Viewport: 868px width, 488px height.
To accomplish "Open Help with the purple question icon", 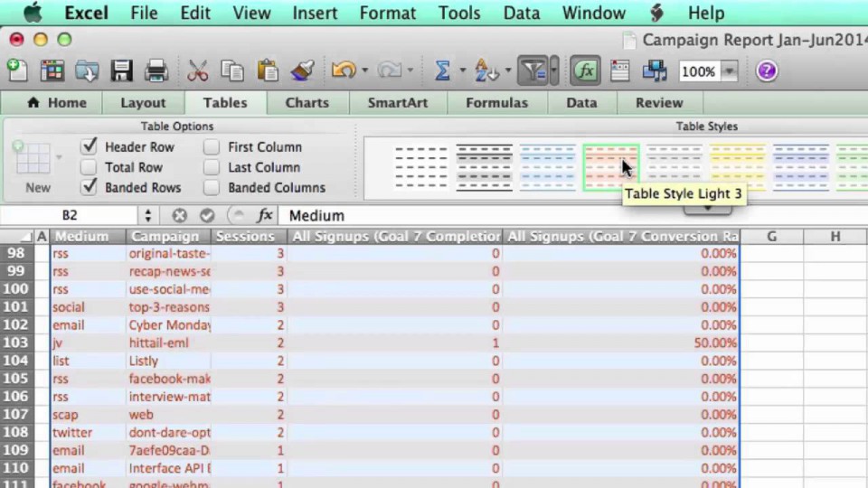I will pyautogui.click(x=767, y=70).
